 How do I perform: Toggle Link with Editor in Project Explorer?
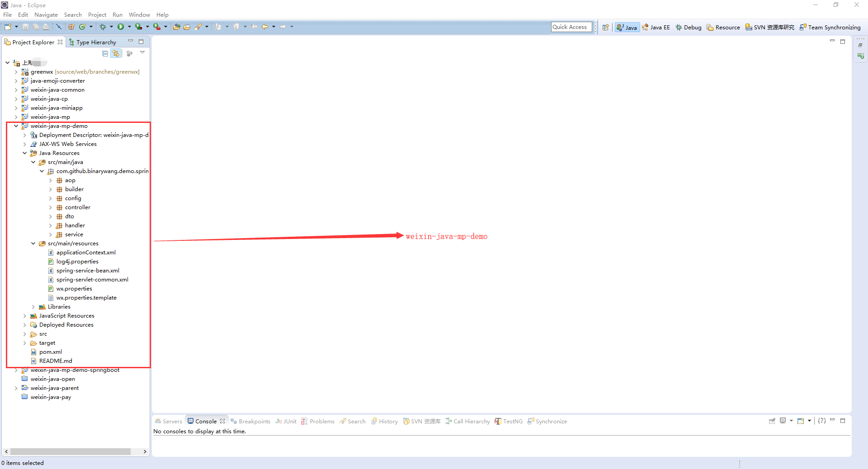pos(116,53)
